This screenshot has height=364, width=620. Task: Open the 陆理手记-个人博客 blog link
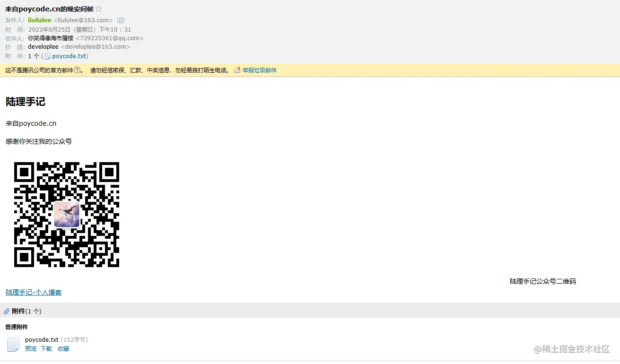[x=33, y=292]
